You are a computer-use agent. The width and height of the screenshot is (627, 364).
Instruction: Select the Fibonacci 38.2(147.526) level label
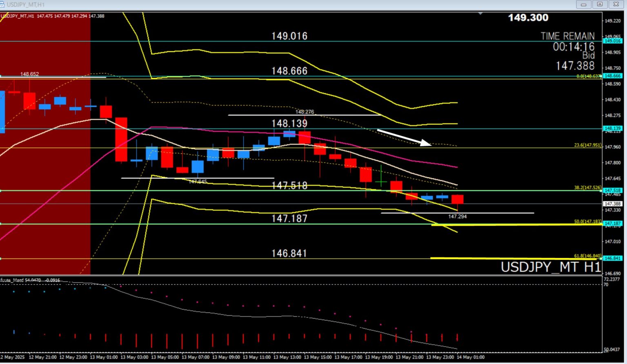pos(587,188)
